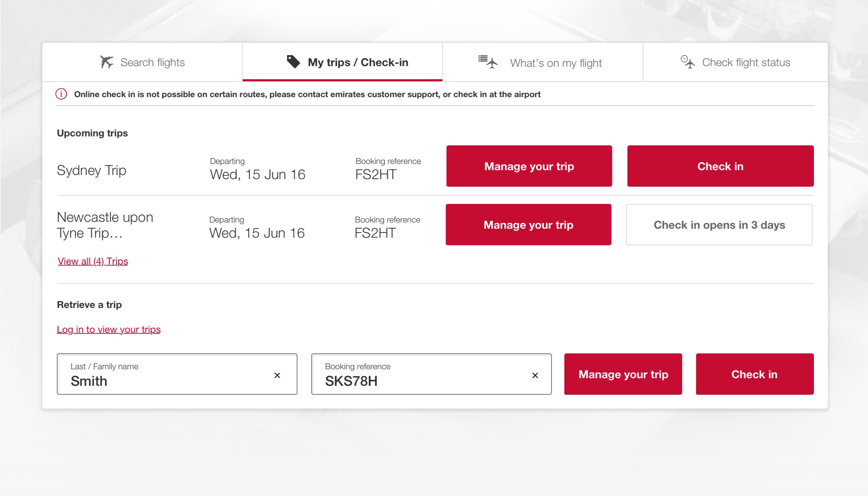Open the Search flights tab
The height and width of the screenshot is (496, 868).
point(142,62)
